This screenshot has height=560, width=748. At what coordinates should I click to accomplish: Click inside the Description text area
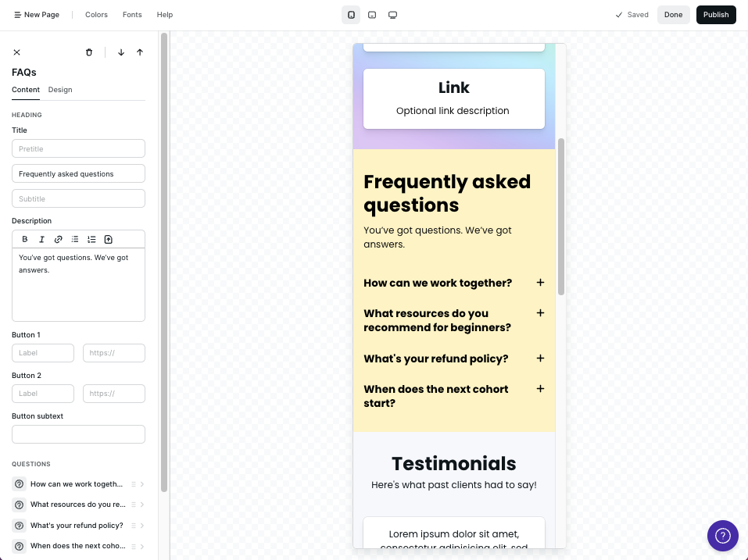click(x=78, y=284)
